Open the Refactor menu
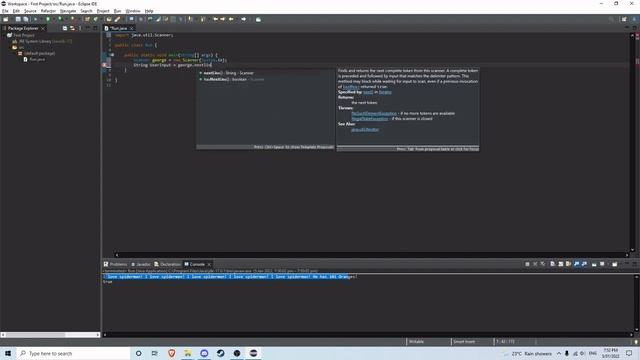This screenshot has width=640, height=360. [48, 11]
